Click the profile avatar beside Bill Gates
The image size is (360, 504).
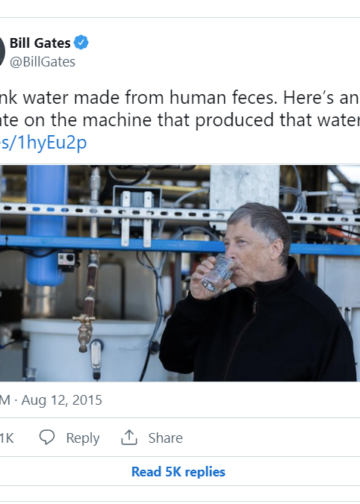pos(2,52)
